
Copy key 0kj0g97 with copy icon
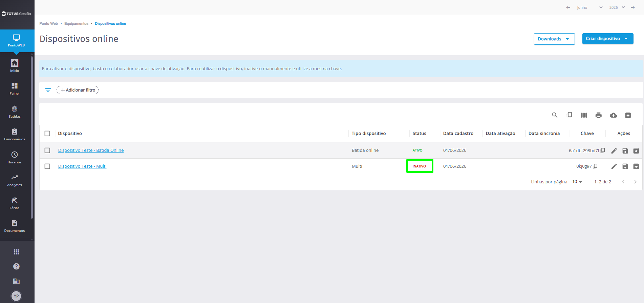(x=595, y=166)
